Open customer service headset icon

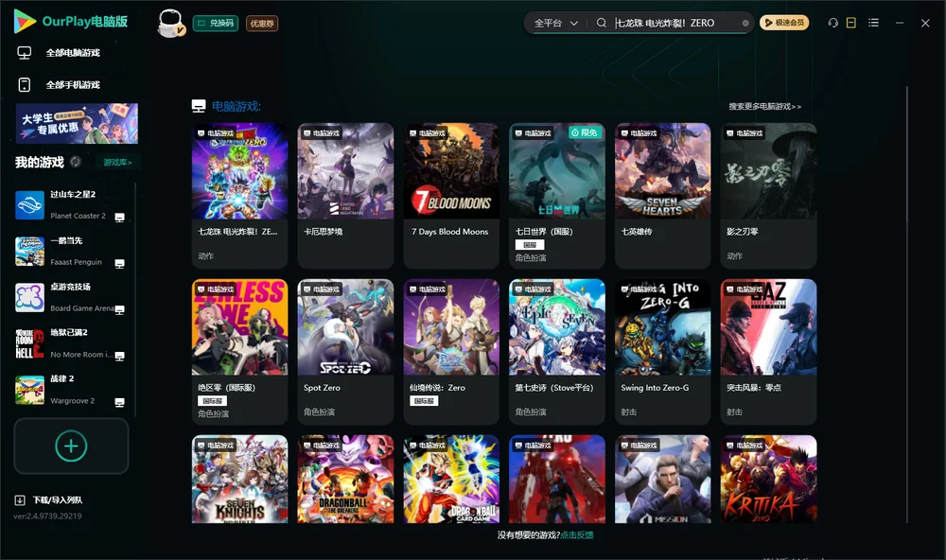pyautogui.click(x=832, y=23)
